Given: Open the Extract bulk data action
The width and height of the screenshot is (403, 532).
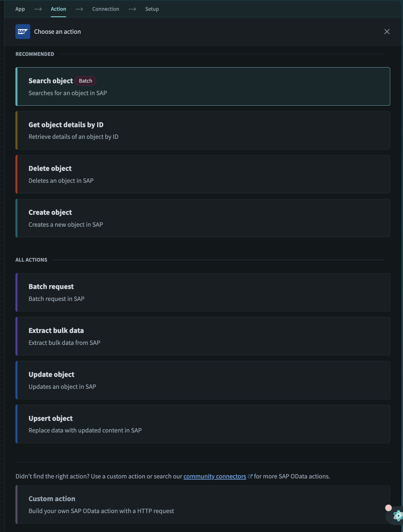Looking at the screenshot, I should [203, 336].
